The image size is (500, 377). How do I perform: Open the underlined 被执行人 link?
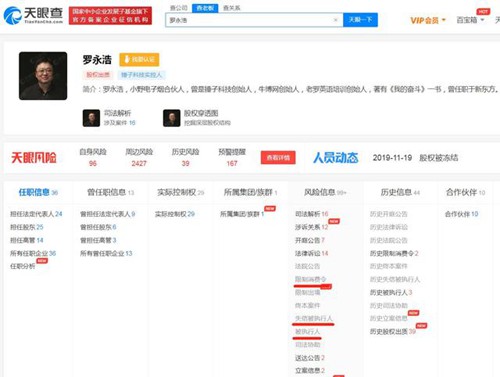pyautogui.click(x=307, y=331)
